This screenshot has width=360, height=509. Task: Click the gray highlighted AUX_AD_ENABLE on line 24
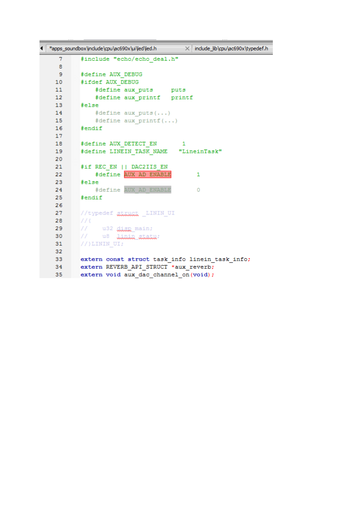click(148, 190)
